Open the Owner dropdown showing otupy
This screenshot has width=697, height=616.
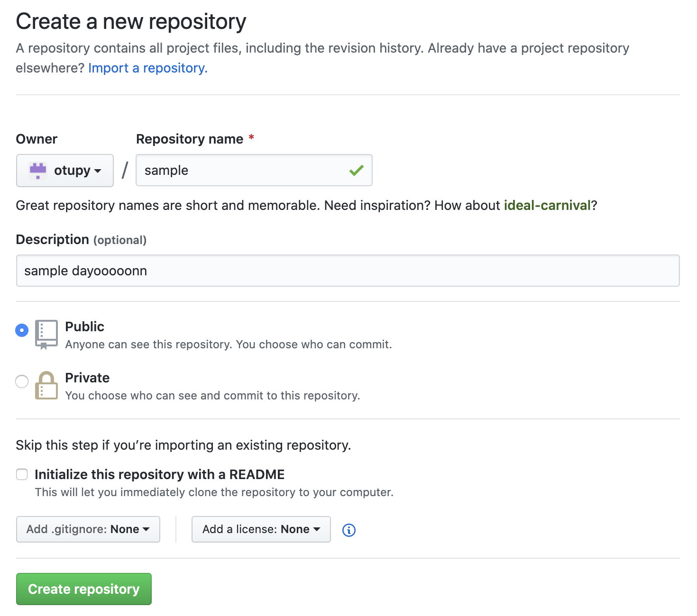(65, 171)
